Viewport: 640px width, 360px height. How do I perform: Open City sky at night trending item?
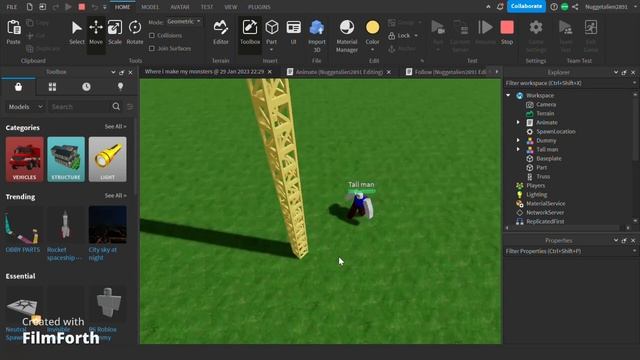coord(107,233)
